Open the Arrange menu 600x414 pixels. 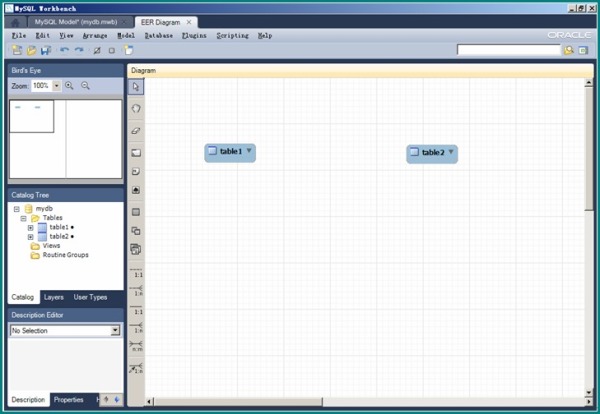[95, 36]
